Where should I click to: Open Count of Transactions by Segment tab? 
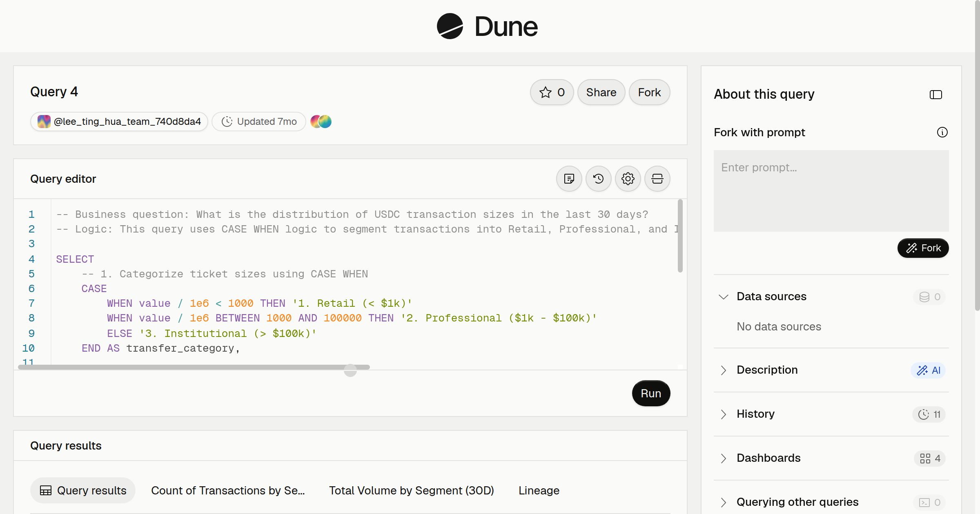228,490
